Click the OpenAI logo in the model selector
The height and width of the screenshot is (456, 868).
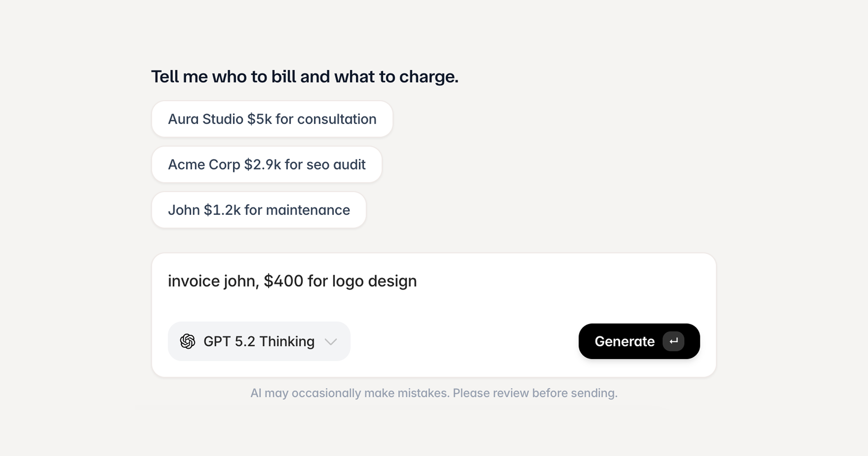coord(187,341)
